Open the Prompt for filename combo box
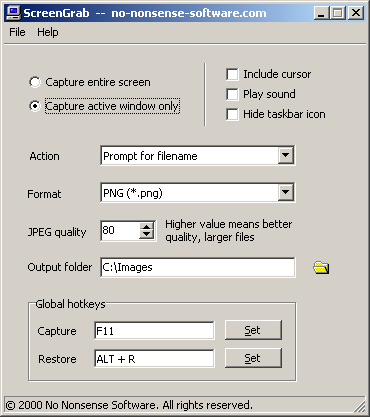This screenshot has width=370, height=417. coord(198,155)
